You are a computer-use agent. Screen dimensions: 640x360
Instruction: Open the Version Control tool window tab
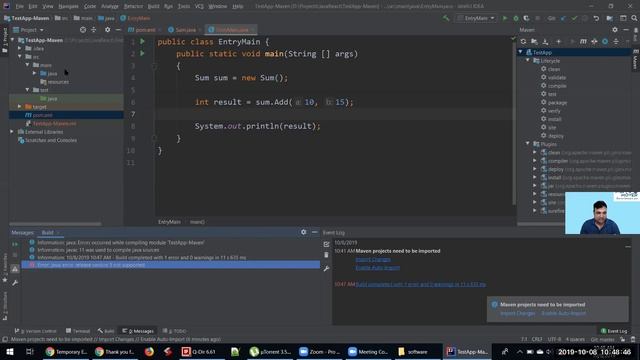click(x=35, y=331)
